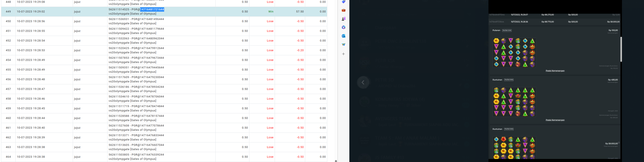
Task: Click the Rp 480,00 Kemenangan amount
Action: (x=613, y=80)
